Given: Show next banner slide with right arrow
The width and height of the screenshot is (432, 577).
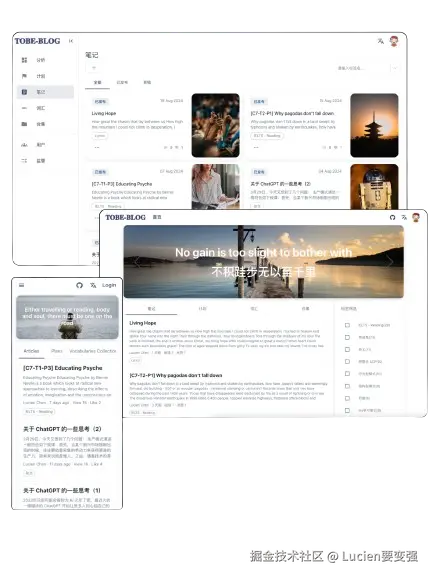Looking at the screenshot, I should 390,262.
